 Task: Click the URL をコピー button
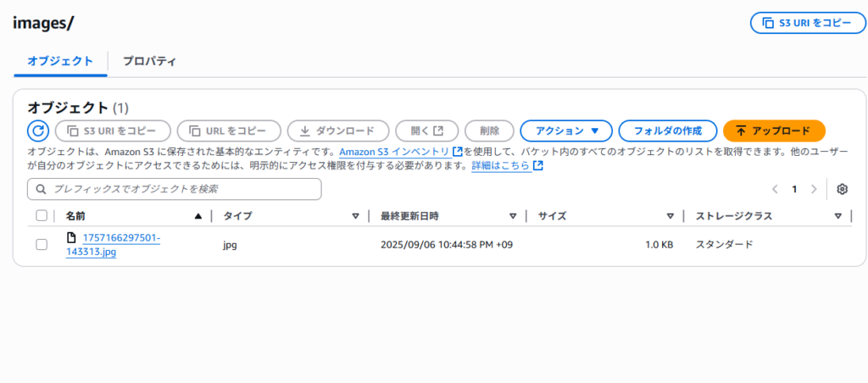229,130
